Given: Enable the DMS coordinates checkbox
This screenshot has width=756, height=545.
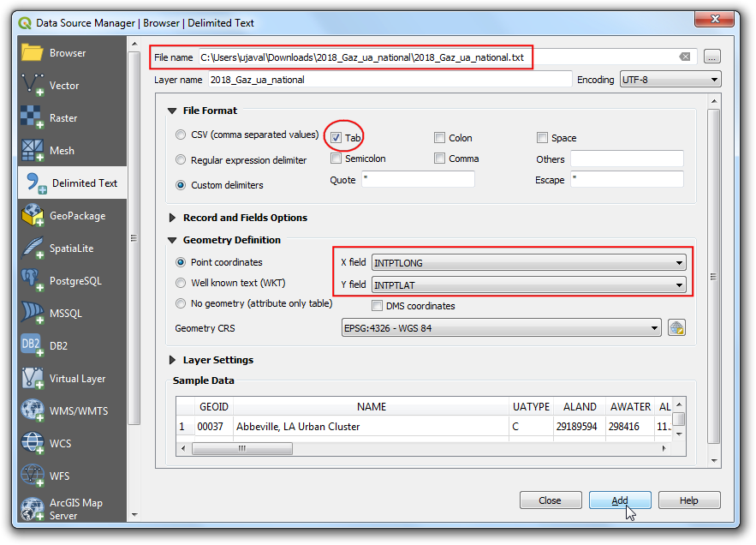Looking at the screenshot, I should tap(378, 306).
